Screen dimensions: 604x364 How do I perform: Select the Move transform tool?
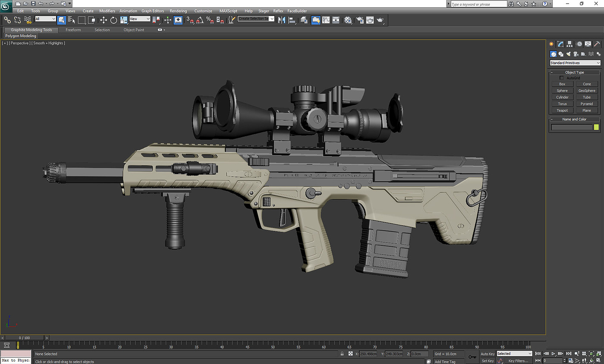(x=104, y=20)
